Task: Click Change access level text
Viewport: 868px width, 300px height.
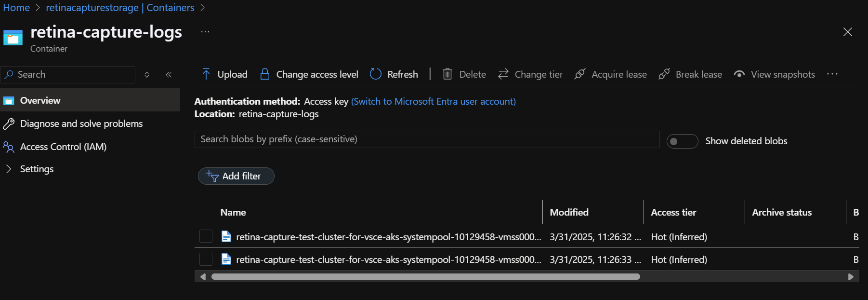Action: point(317,74)
